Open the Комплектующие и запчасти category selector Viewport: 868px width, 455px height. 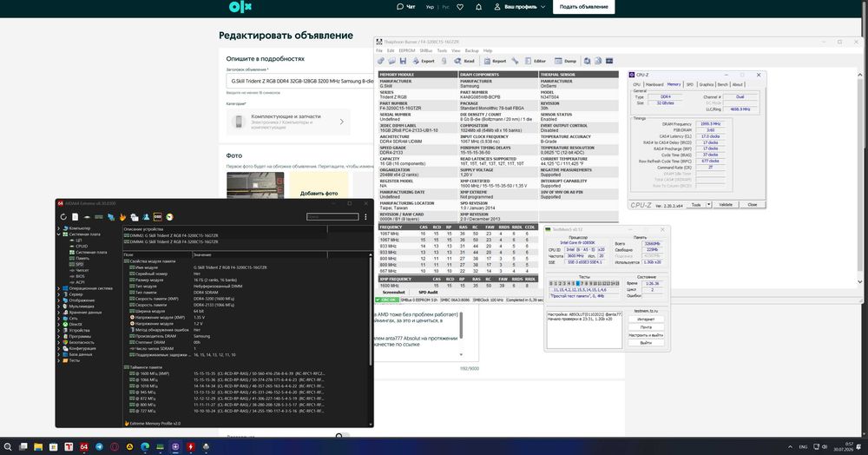(288, 122)
